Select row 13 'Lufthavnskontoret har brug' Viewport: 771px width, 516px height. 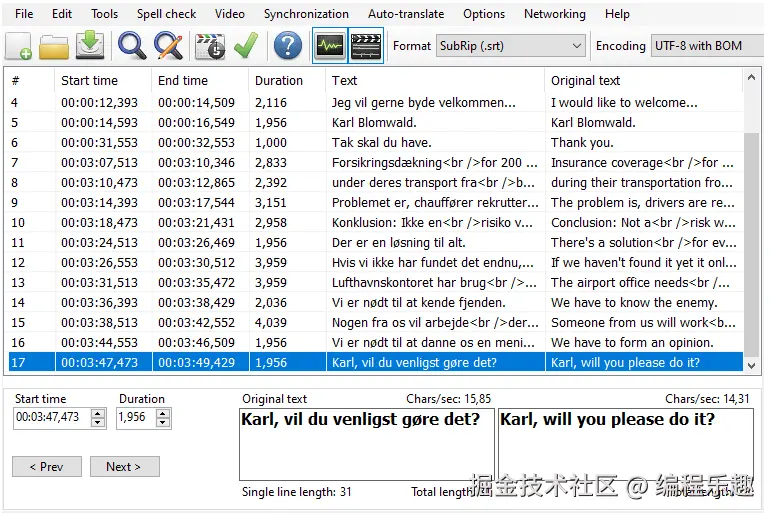click(x=376, y=282)
